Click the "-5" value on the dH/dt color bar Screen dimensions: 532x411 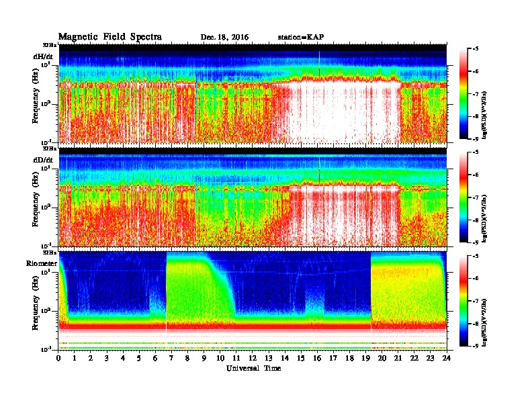tap(475, 49)
